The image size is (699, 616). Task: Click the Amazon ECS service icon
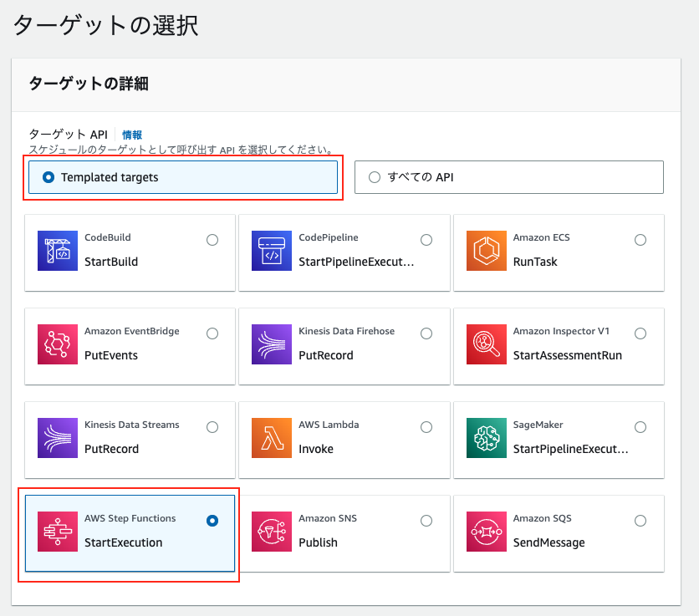(x=487, y=251)
